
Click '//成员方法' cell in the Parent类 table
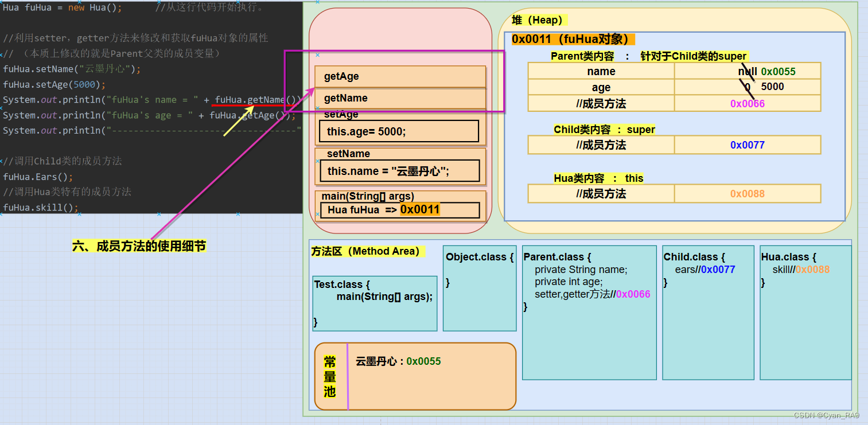point(601,103)
